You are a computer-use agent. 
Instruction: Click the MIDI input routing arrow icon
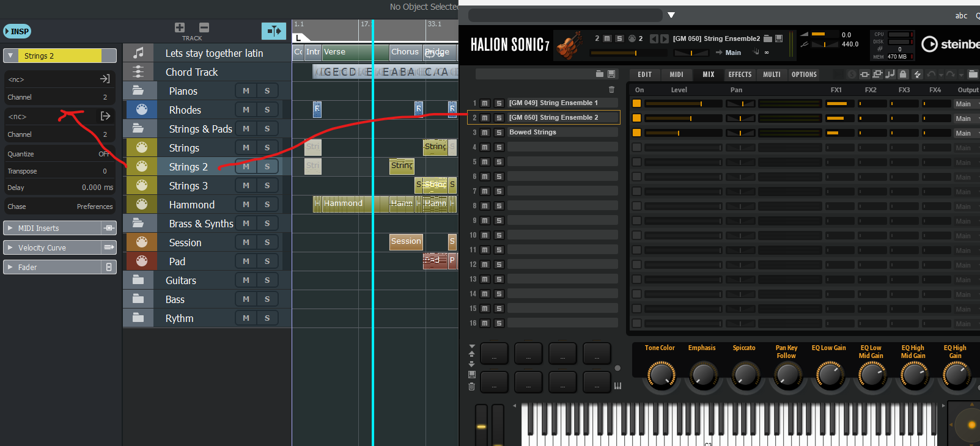pyautogui.click(x=105, y=79)
